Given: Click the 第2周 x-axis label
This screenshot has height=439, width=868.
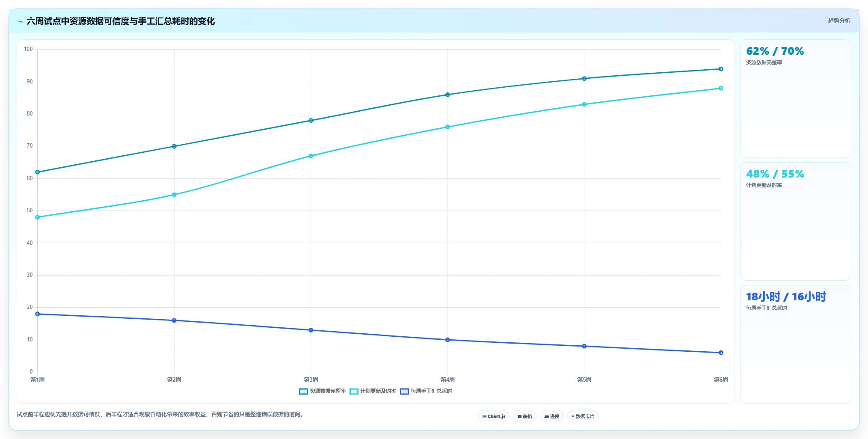Looking at the screenshot, I should (x=174, y=380).
